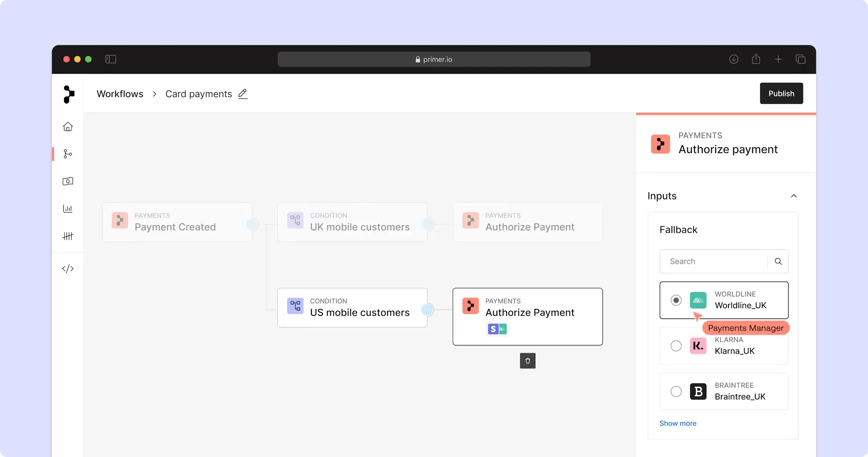This screenshot has height=457, width=868.
Task: Collapse the Inputs section chevron
Action: [x=794, y=196]
